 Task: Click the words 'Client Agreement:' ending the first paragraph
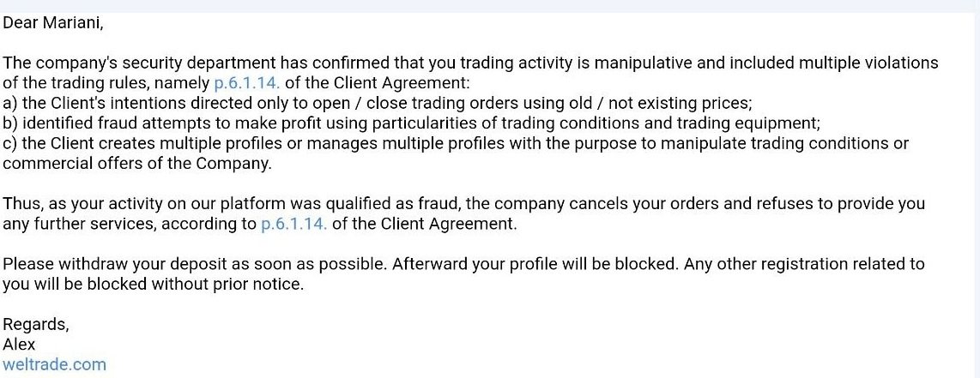pyautogui.click(x=401, y=83)
